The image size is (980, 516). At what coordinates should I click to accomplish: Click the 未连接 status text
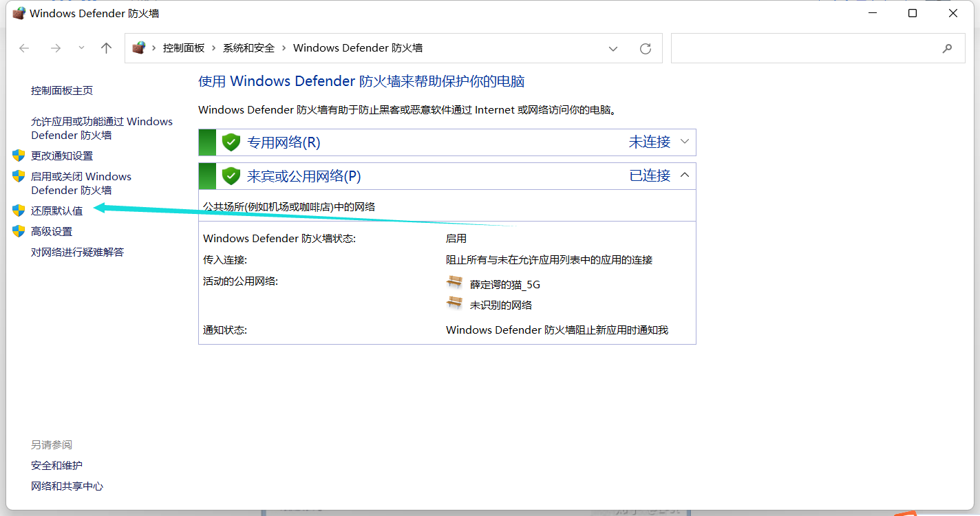[x=650, y=142]
